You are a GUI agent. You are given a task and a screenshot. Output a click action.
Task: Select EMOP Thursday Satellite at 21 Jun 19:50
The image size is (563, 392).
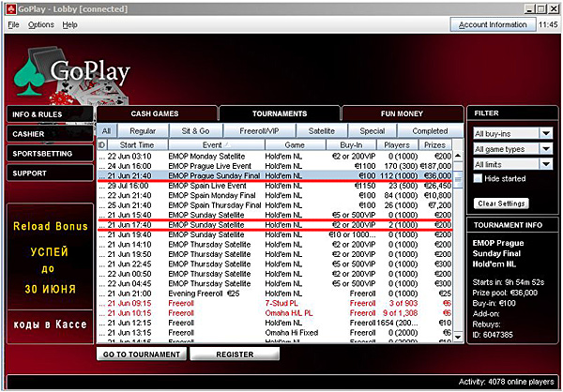(x=275, y=254)
